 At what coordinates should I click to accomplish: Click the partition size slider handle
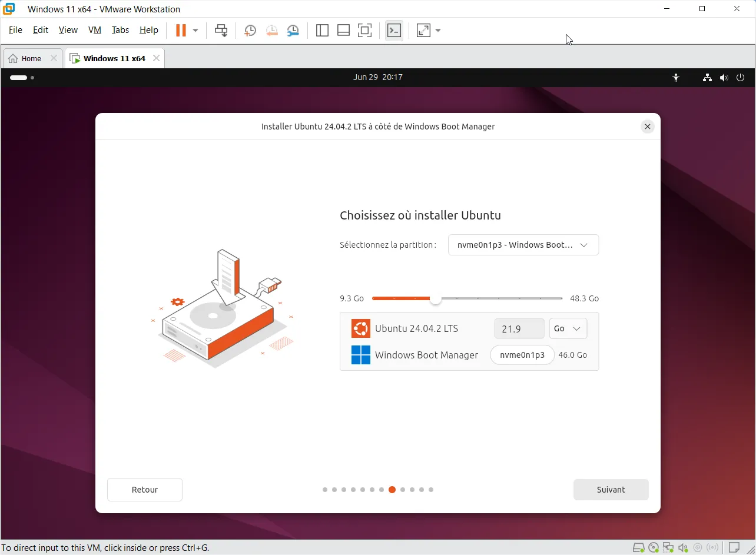[435, 299]
